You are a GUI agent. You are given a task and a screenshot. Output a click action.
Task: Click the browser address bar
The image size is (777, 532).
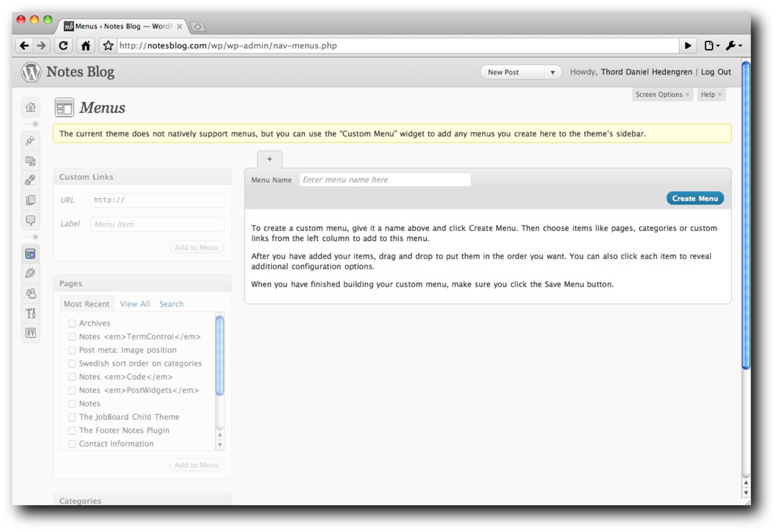click(397, 46)
